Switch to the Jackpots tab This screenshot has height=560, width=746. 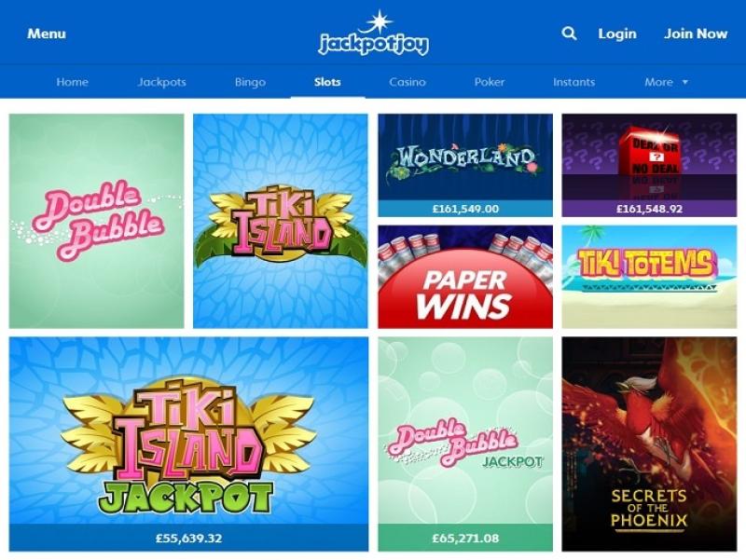[161, 82]
